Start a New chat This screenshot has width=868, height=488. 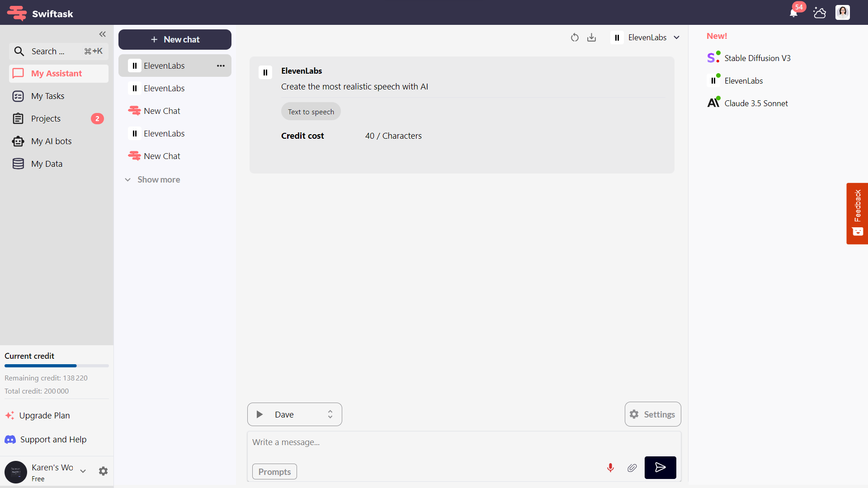175,39
